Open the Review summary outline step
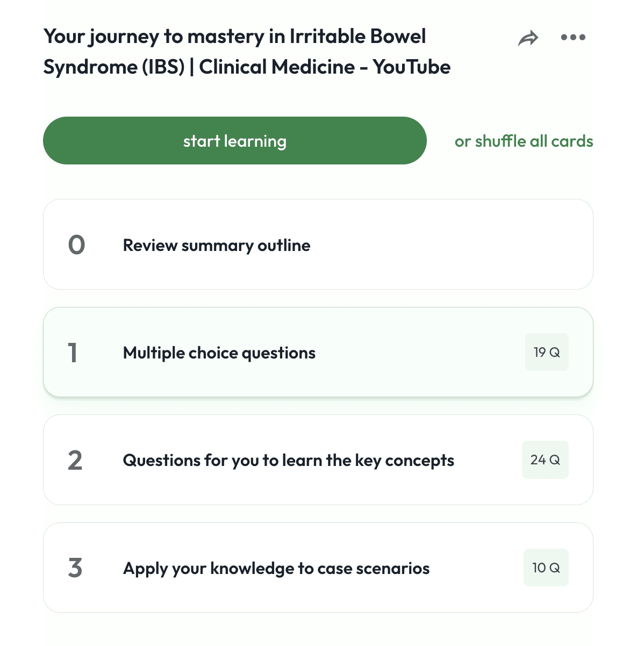The height and width of the screenshot is (646, 644). coord(217,245)
